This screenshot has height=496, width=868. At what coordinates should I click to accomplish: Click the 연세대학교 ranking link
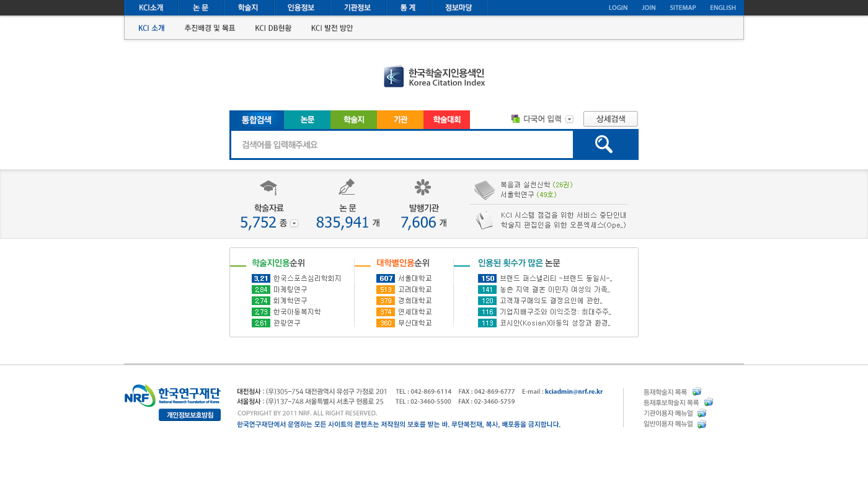click(415, 312)
